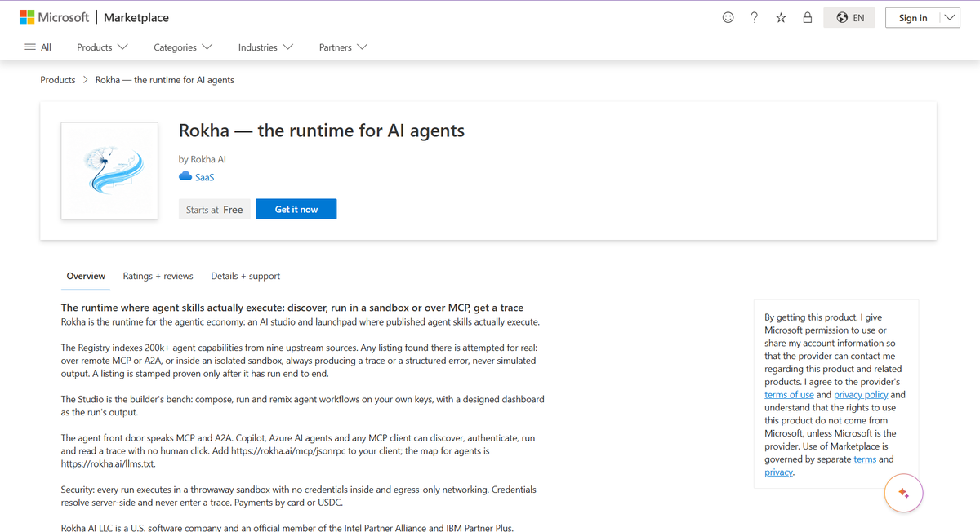Click the Microsoft logo

[54, 17]
